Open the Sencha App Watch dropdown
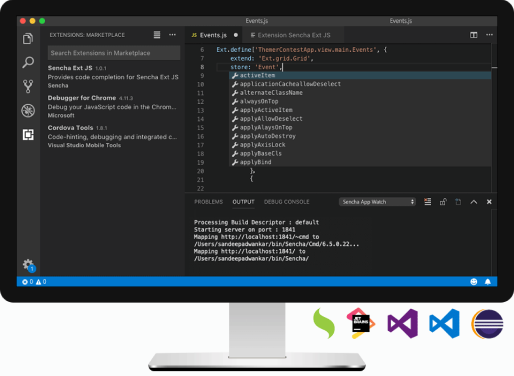 tap(377, 202)
